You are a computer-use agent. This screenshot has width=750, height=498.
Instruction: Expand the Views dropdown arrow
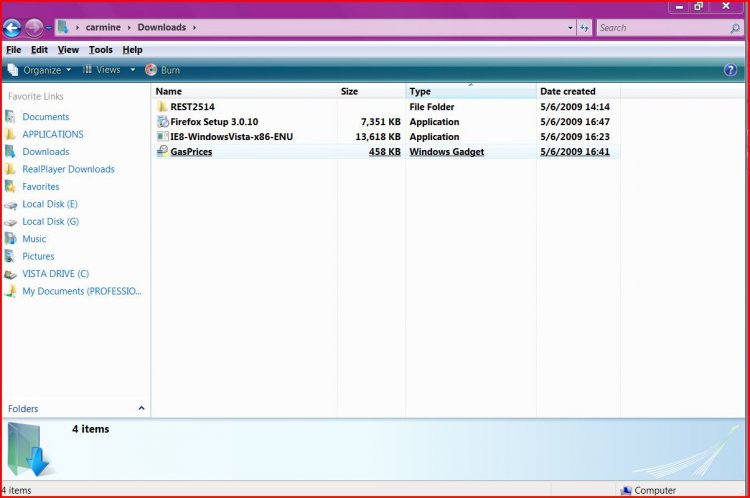133,70
